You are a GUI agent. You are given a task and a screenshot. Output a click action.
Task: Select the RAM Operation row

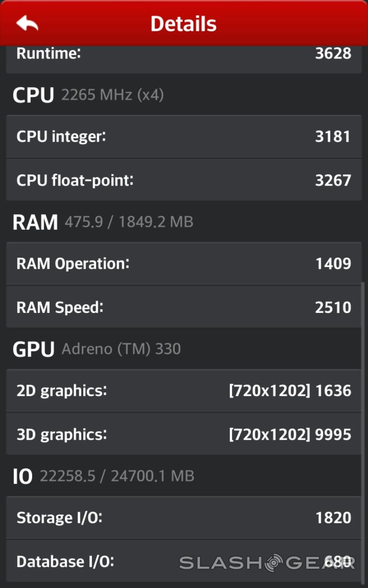(184, 264)
